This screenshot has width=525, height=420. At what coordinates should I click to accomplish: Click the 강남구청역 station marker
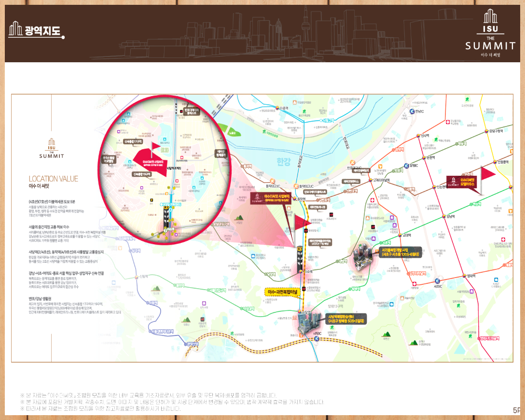click(x=487, y=131)
